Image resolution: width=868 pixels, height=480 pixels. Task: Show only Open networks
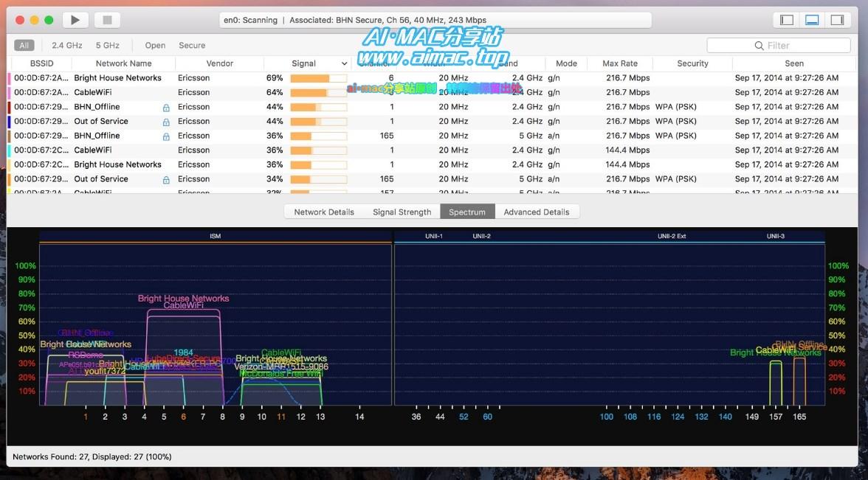[155, 46]
